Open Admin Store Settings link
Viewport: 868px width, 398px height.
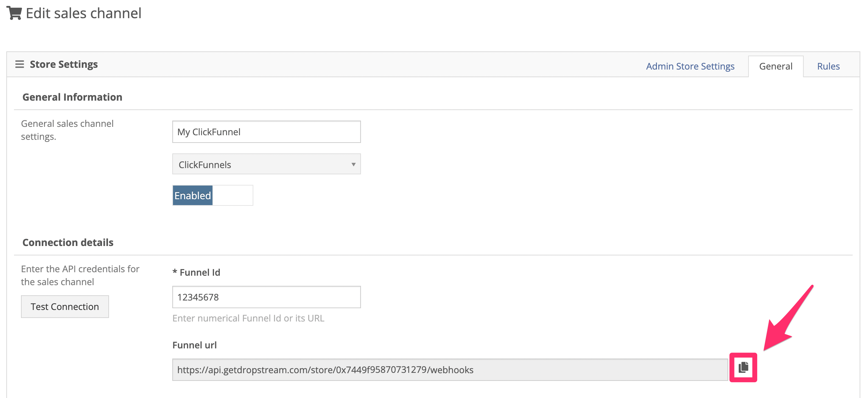coord(690,66)
